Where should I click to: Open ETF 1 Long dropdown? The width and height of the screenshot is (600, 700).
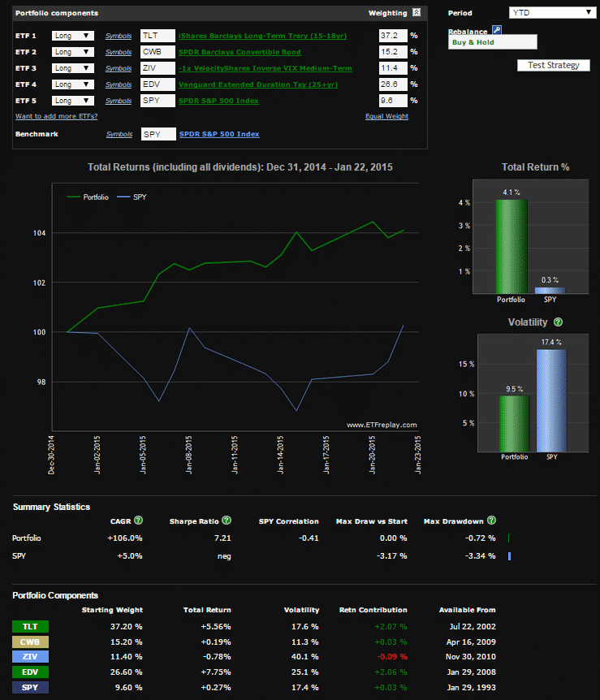(x=73, y=36)
